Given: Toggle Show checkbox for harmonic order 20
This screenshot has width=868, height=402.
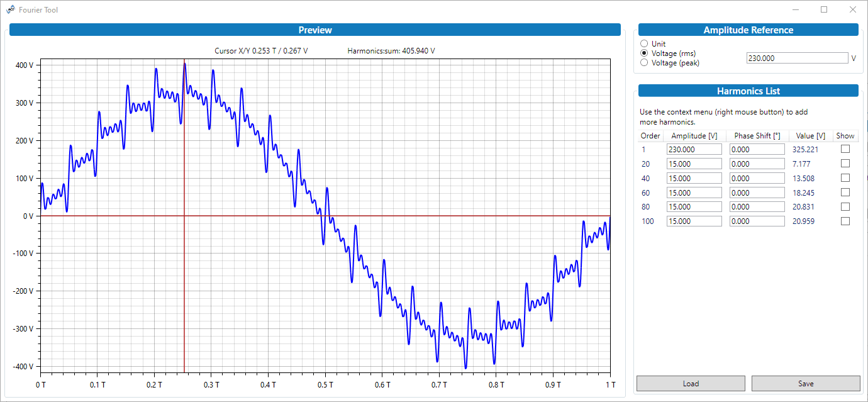Looking at the screenshot, I should (x=845, y=164).
